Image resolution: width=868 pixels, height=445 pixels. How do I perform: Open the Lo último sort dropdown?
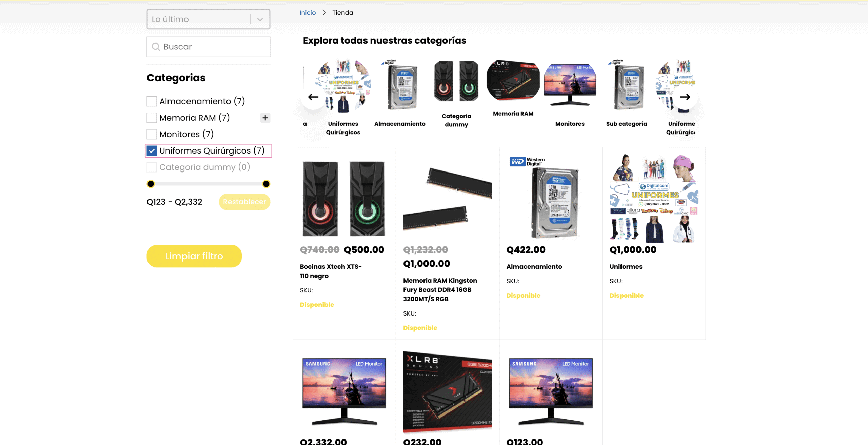[200, 19]
